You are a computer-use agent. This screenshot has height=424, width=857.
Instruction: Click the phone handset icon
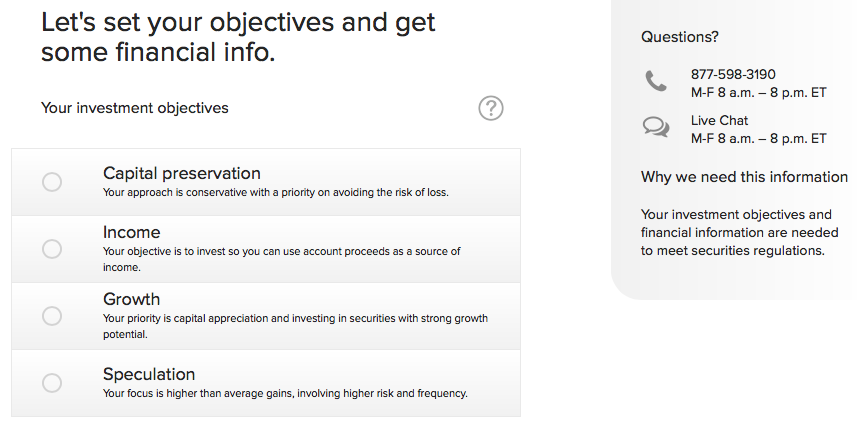coord(656,82)
